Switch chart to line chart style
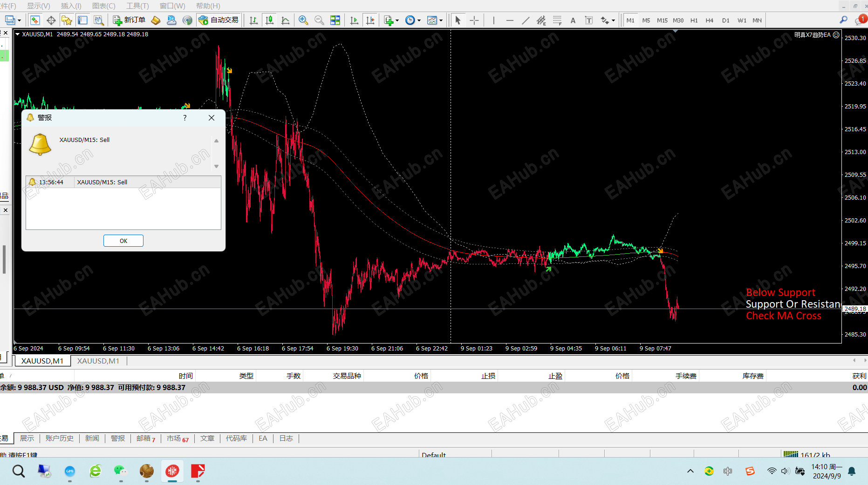The height and width of the screenshot is (485, 868). pyautogui.click(x=285, y=20)
